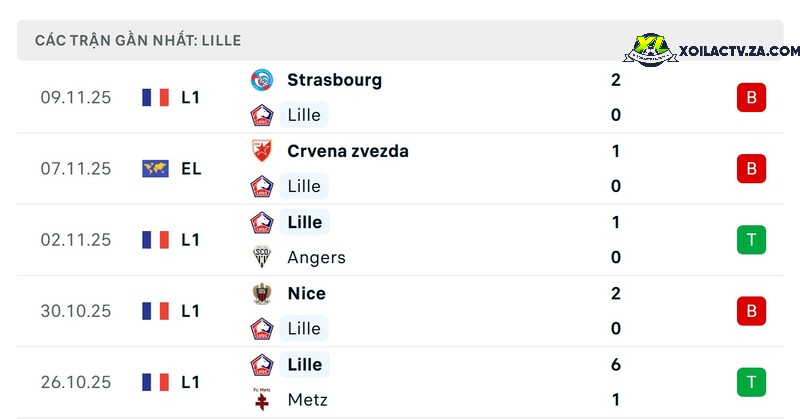Click the FC Metz club crest
This screenshot has height=419, width=800.
click(x=262, y=400)
